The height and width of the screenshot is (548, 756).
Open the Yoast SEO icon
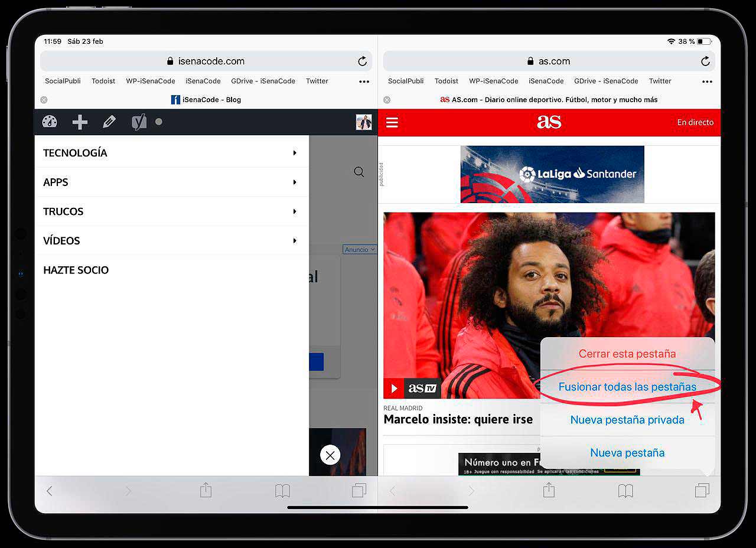pos(139,122)
